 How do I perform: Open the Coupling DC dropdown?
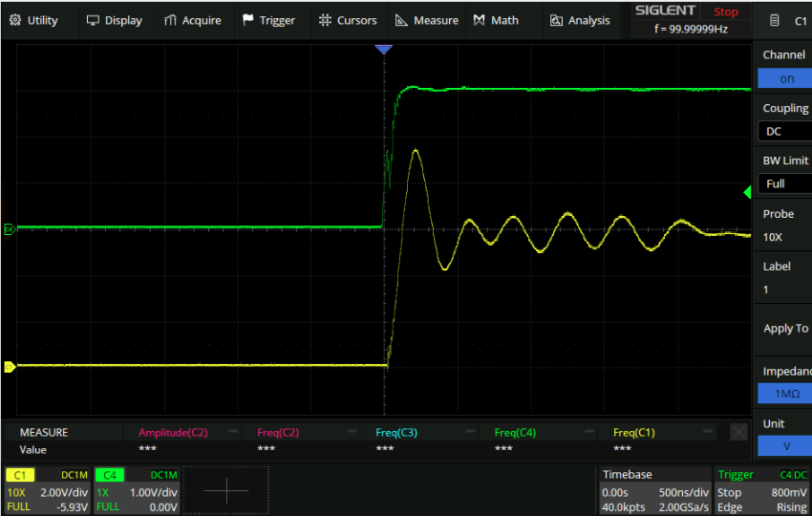point(785,131)
